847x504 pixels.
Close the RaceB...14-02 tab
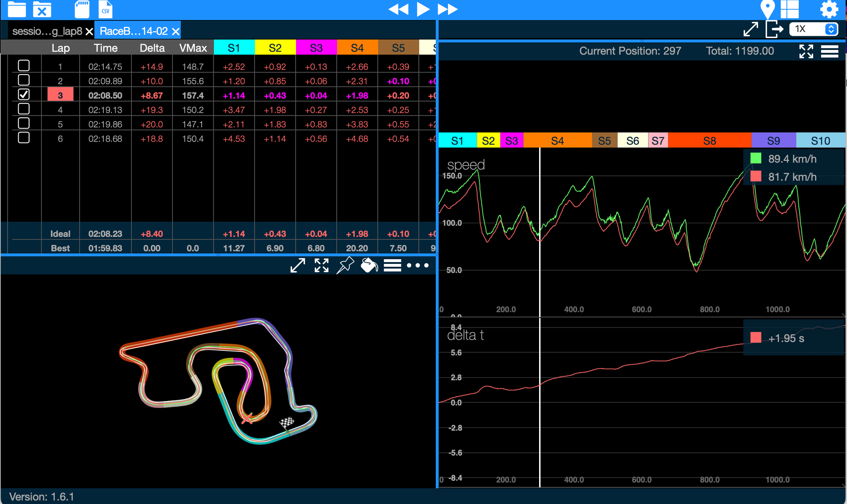pos(176,31)
